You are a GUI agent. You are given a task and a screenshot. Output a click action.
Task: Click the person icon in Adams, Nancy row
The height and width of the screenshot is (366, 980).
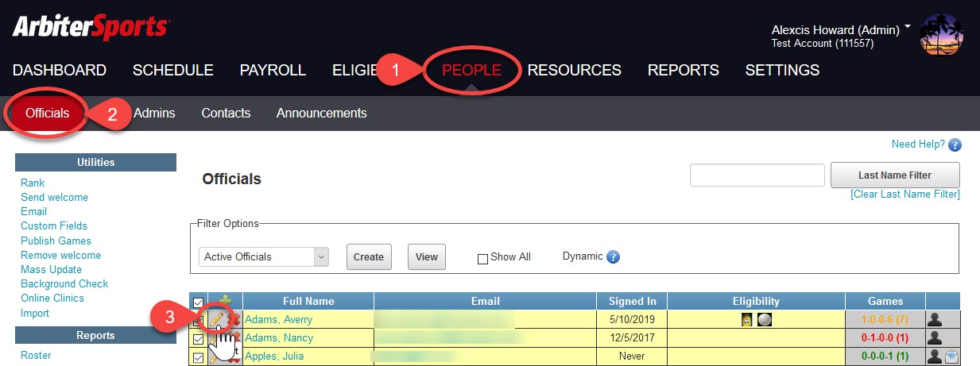click(x=935, y=337)
